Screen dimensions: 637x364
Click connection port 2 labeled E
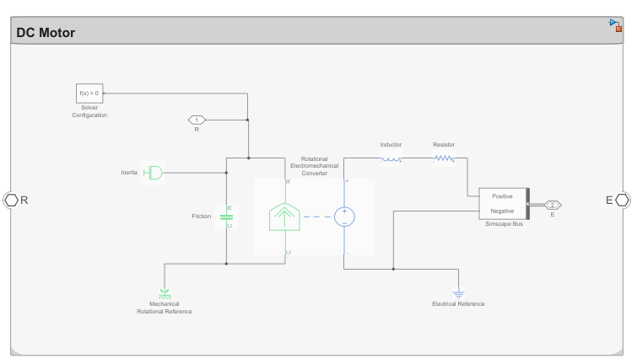pos(553,205)
